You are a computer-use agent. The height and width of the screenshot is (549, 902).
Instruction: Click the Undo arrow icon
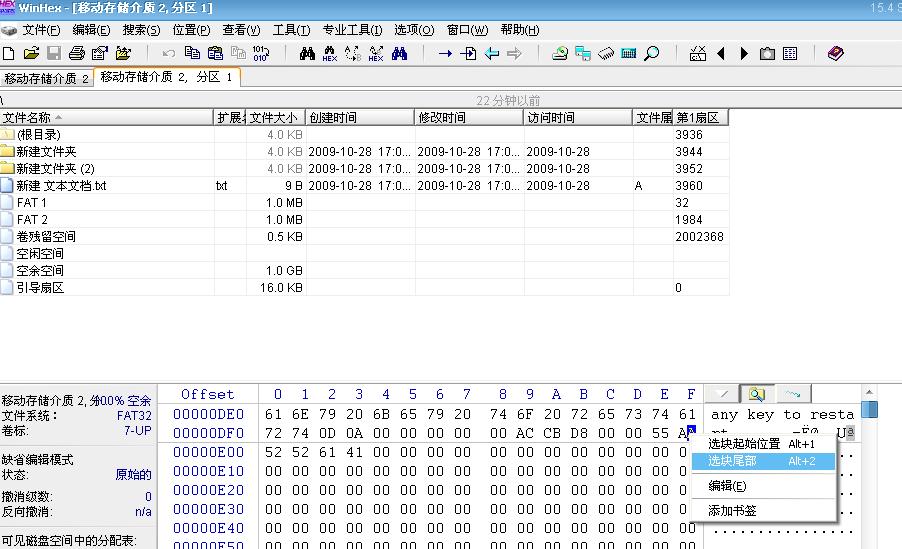point(169,54)
